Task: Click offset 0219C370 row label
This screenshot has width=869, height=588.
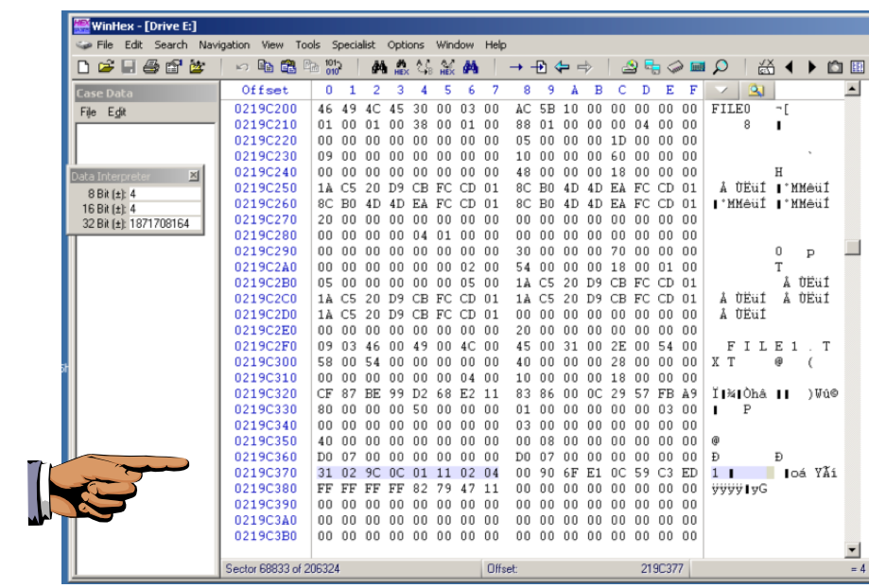Action: [266, 474]
